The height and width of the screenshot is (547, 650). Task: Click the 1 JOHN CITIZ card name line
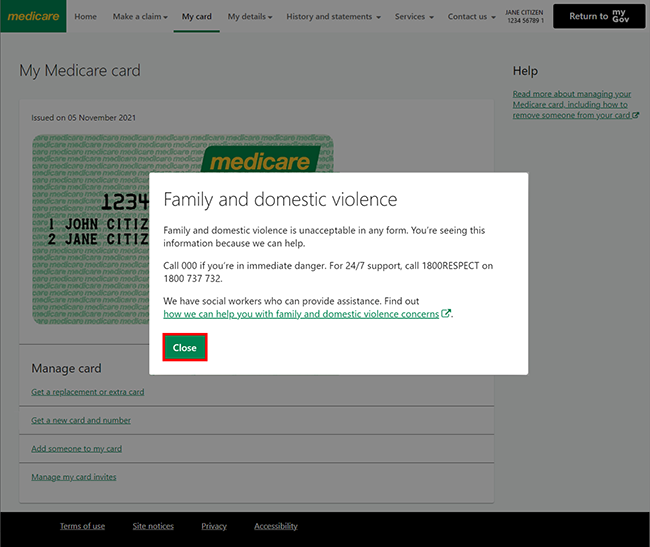(98, 224)
